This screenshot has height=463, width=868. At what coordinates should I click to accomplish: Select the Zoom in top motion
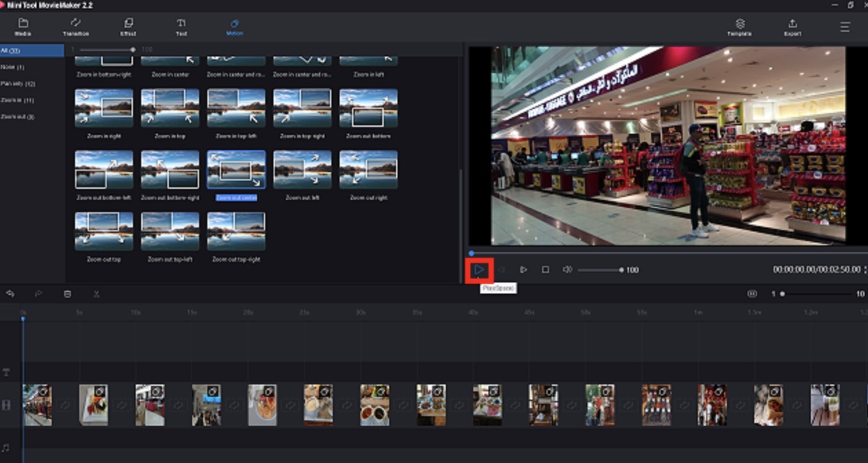170,108
